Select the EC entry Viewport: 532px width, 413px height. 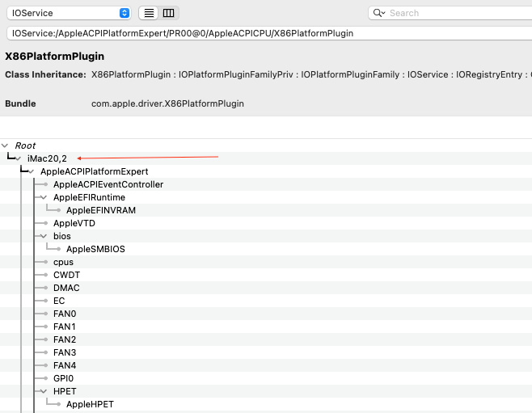(x=59, y=301)
